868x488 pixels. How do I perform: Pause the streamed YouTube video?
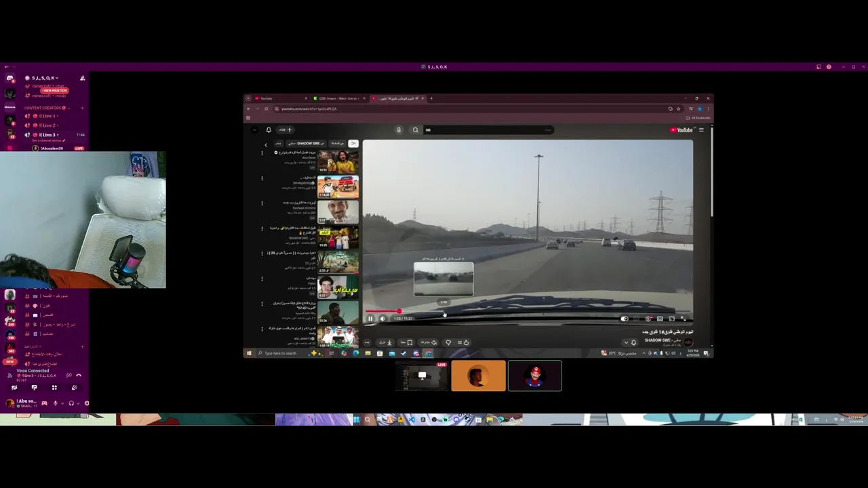370,319
